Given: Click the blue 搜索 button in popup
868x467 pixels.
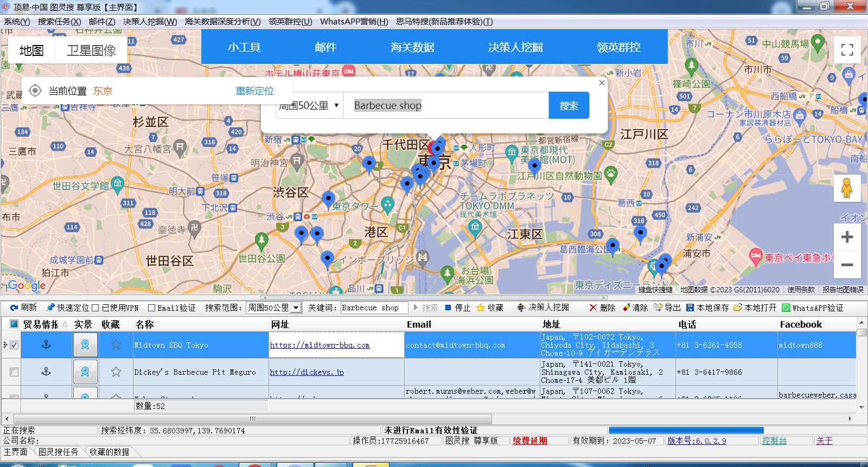Looking at the screenshot, I should point(569,105).
